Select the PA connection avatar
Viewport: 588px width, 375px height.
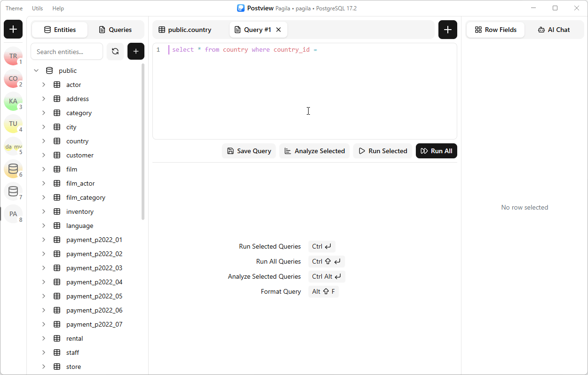click(13, 214)
